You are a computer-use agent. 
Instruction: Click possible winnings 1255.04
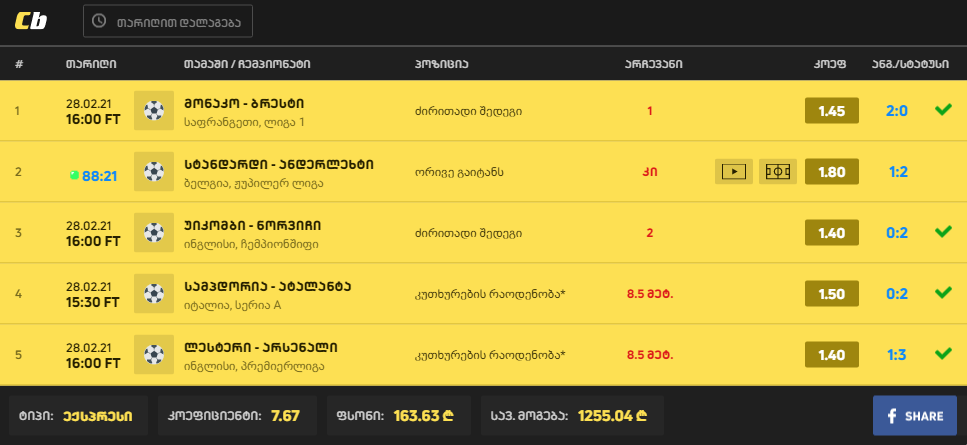point(612,416)
